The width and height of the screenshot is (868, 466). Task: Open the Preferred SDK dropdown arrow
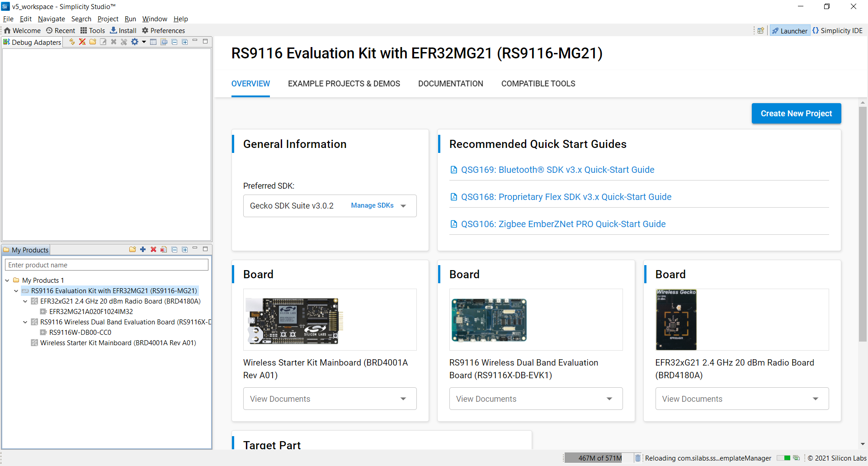tap(403, 206)
